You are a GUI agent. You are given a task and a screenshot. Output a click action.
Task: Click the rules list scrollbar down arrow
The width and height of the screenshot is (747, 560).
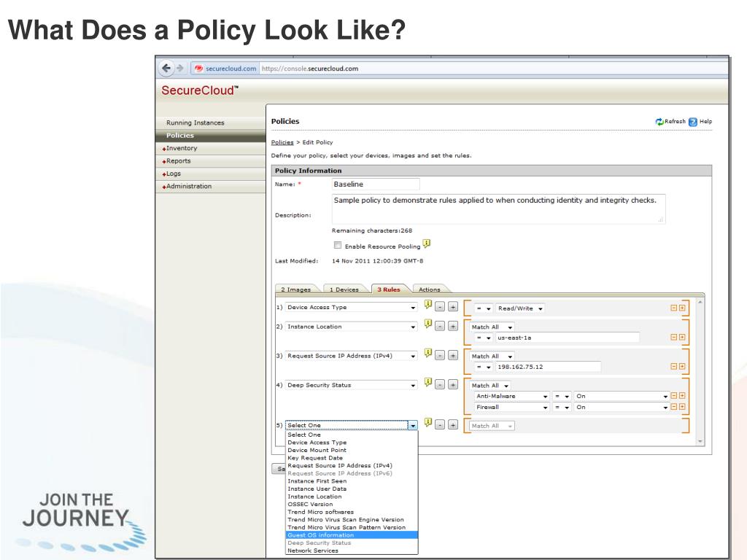pyautogui.click(x=700, y=441)
